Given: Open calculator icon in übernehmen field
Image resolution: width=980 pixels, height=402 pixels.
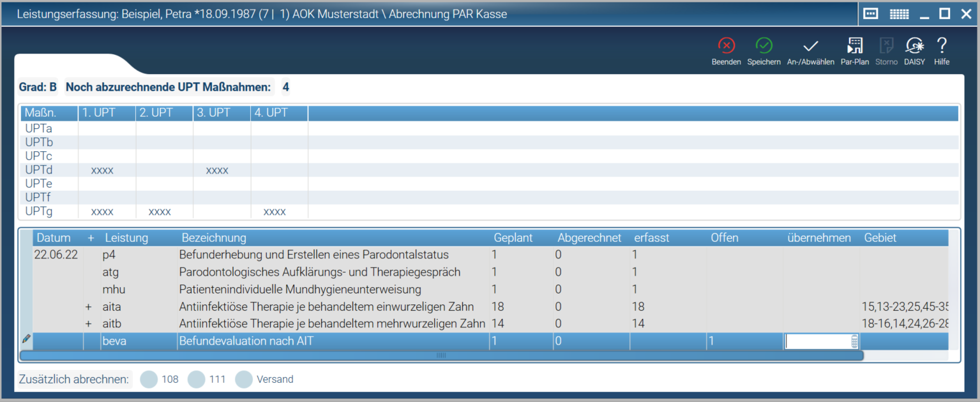Looking at the screenshot, I should pos(855,342).
